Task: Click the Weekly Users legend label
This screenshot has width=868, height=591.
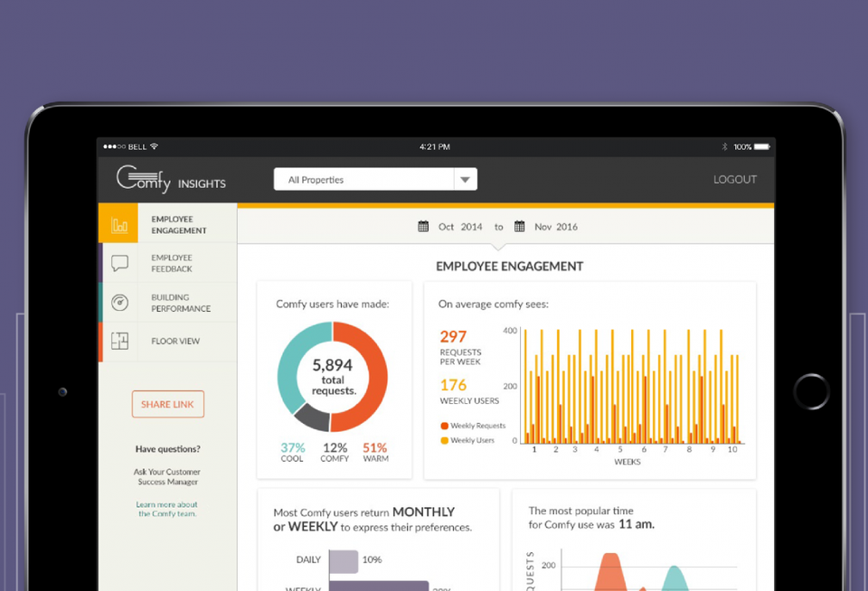Action: [x=472, y=440]
